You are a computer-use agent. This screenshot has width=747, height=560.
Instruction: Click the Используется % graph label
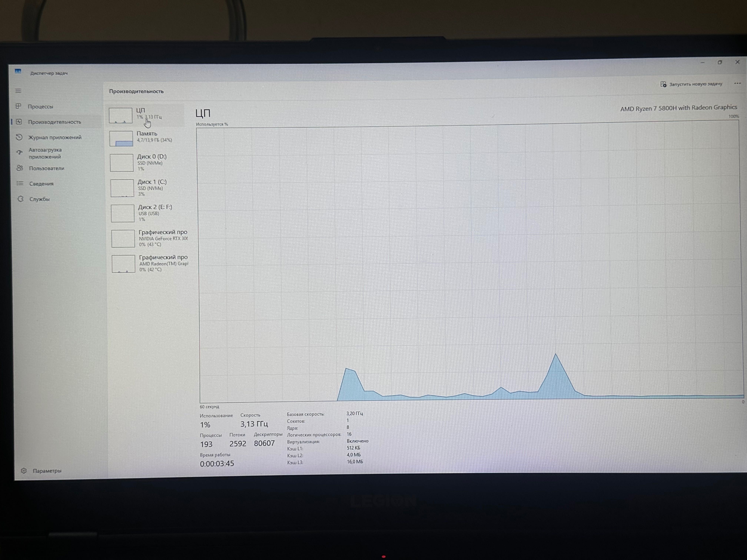coord(212,125)
